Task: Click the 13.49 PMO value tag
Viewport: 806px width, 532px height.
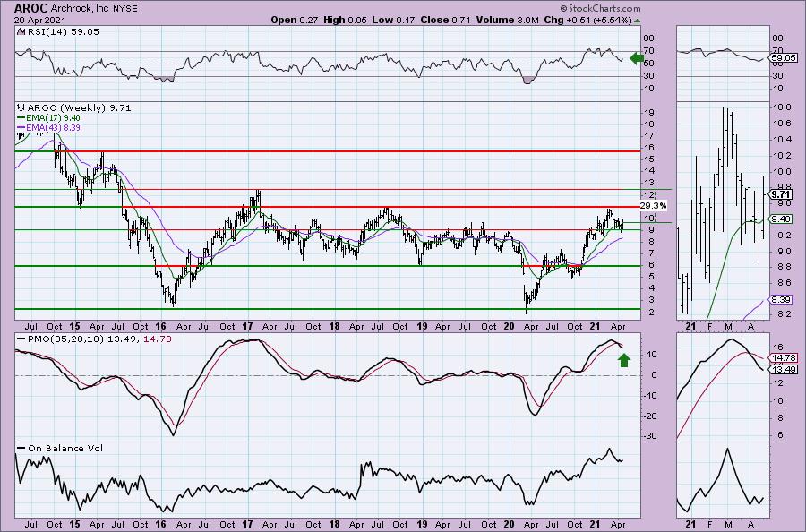Action: (784, 370)
